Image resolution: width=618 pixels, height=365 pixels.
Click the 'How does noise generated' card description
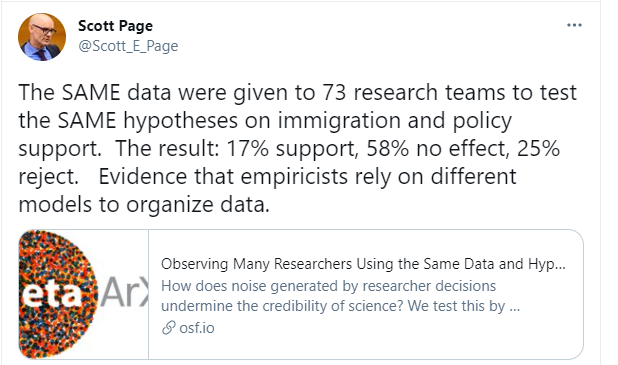coord(328,286)
